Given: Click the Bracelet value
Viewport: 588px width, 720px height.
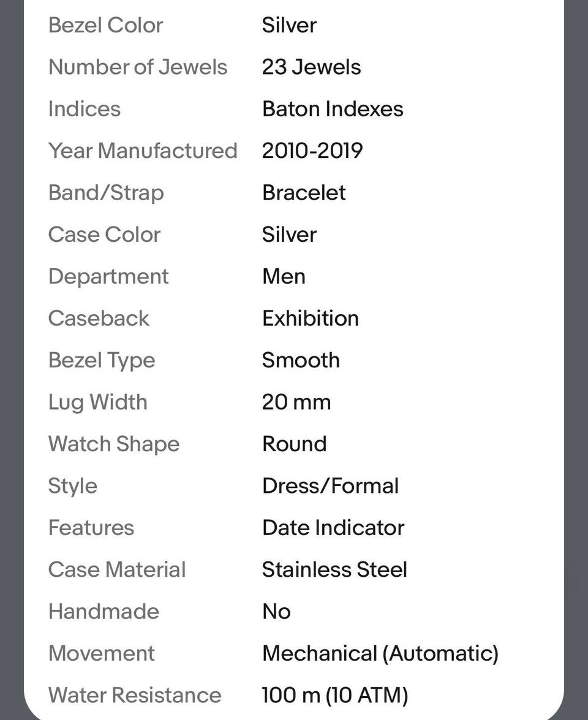Looking at the screenshot, I should pyautogui.click(x=304, y=193).
